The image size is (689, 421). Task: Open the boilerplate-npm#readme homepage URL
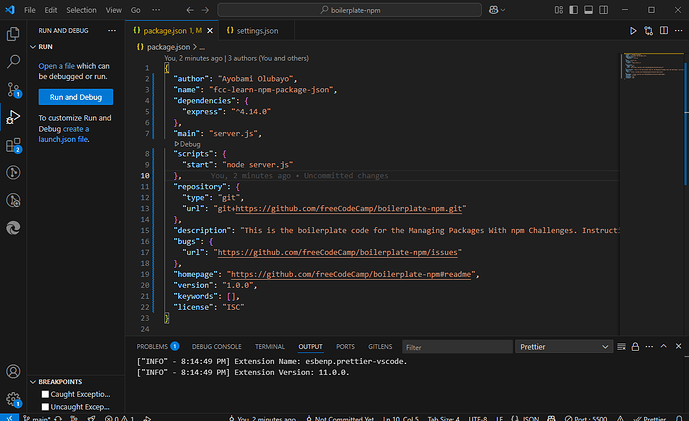[x=351, y=274]
